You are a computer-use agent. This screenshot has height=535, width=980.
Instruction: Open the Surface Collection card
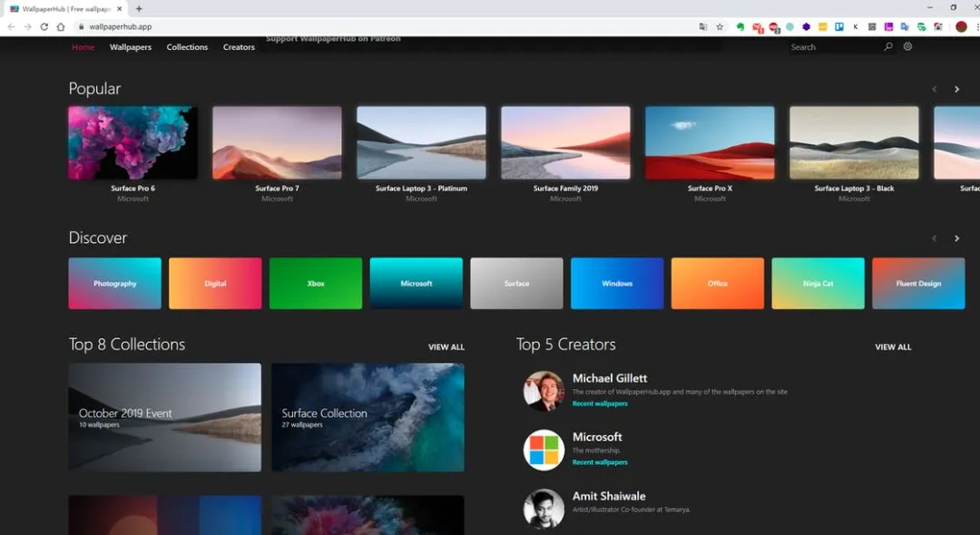[368, 418]
